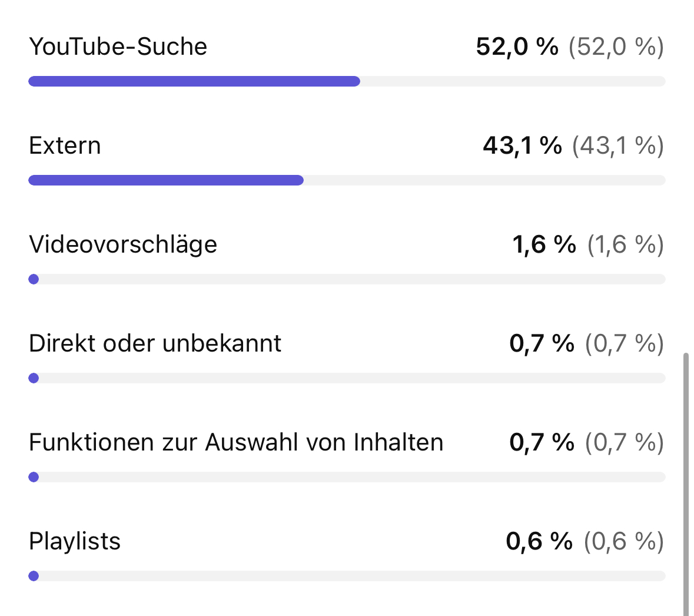
Task: Select the Playlists traffic source
Action: click(x=75, y=541)
